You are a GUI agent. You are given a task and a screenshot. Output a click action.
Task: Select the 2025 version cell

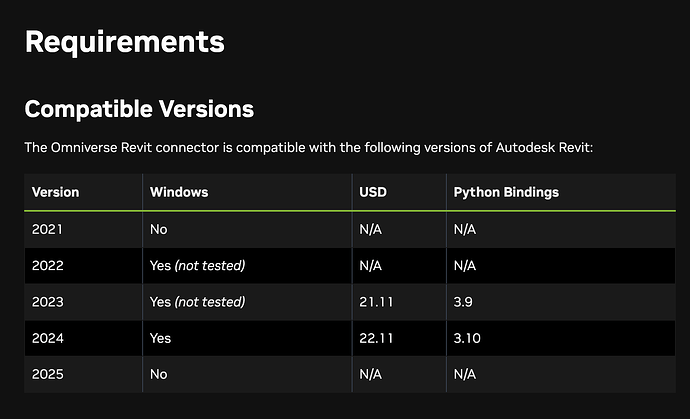[47, 374]
